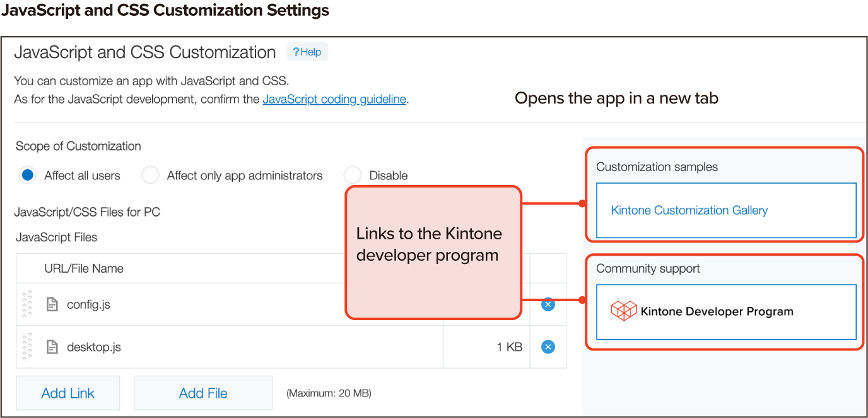Image resolution: width=868 pixels, height=418 pixels.
Task: Choose Affect only app administrators scope
Action: click(151, 176)
